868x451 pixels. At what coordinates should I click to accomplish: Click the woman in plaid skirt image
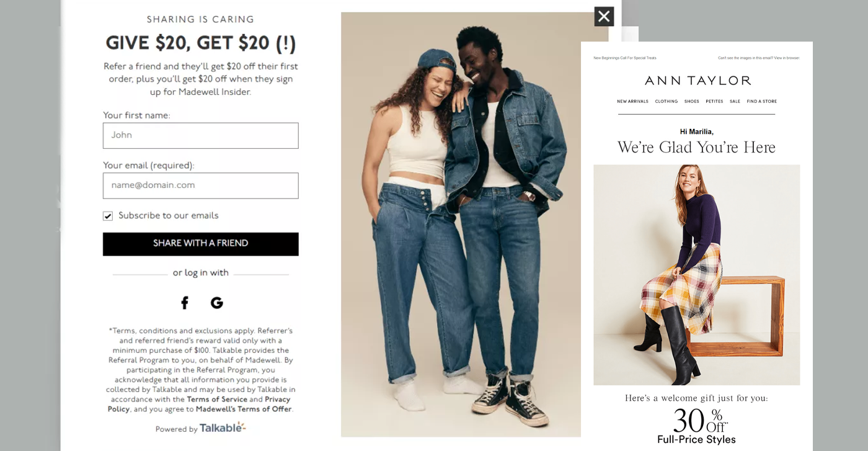tap(697, 275)
